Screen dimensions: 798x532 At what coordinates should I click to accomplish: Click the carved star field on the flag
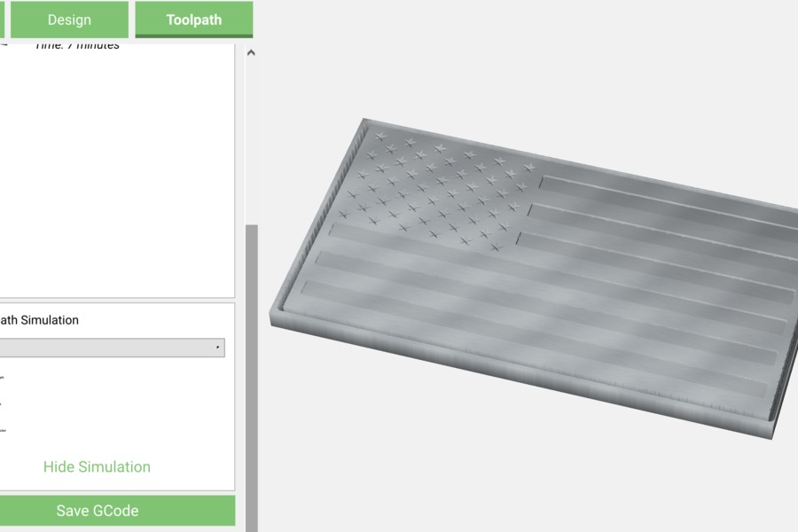pos(438,191)
